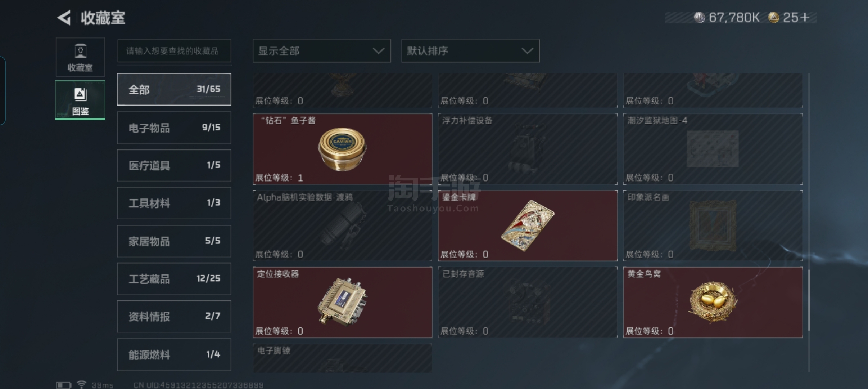Select the 鎏金卡牌 gold card item

[528, 226]
